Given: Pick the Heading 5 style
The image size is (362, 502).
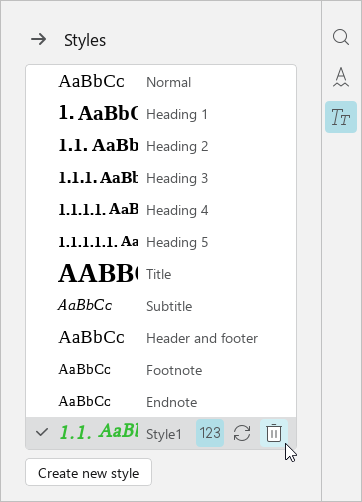Looking at the screenshot, I should tap(161, 242).
